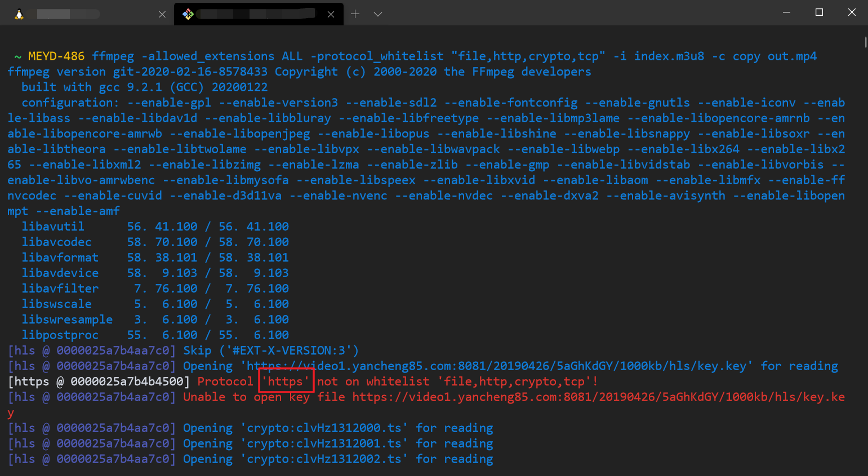Minimize the terminal window

pyautogui.click(x=787, y=12)
